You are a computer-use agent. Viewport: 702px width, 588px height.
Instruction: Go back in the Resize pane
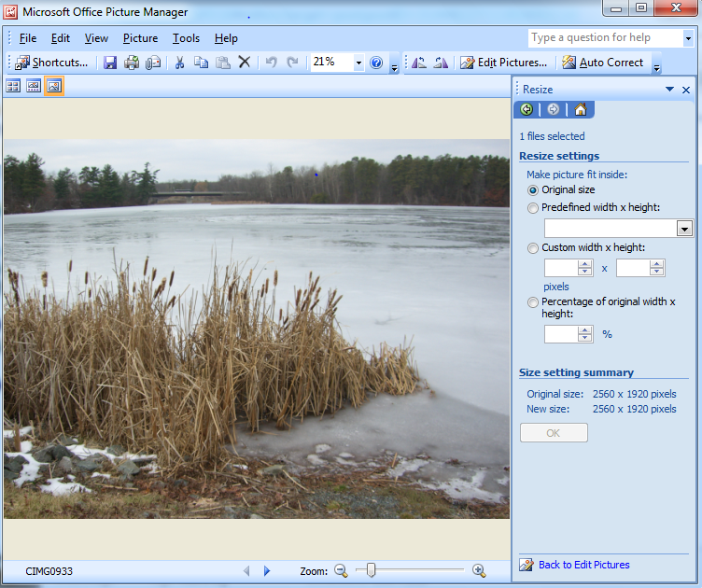point(526,109)
